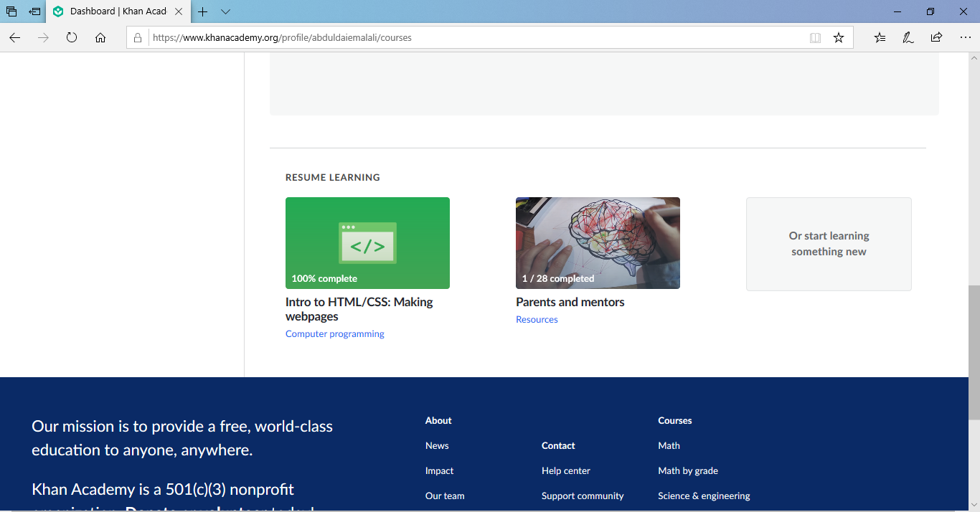
Task: Click the browser Forward arrow
Action: coord(43,38)
